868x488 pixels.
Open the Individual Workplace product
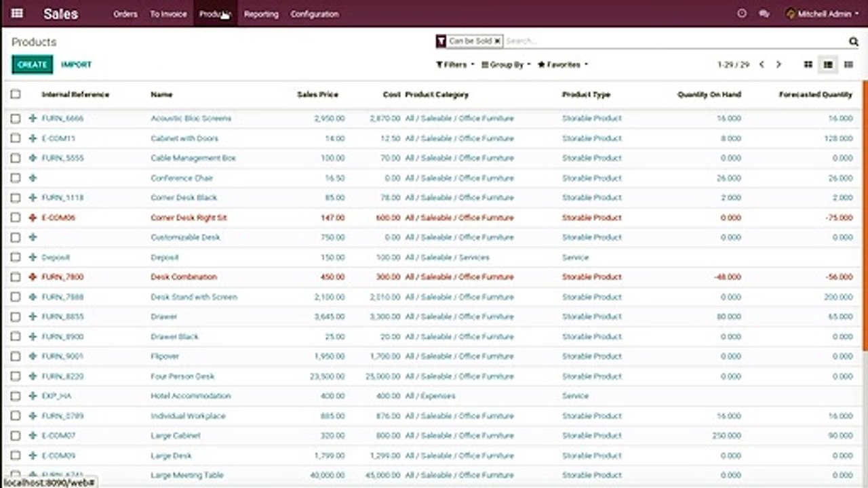tap(188, 415)
